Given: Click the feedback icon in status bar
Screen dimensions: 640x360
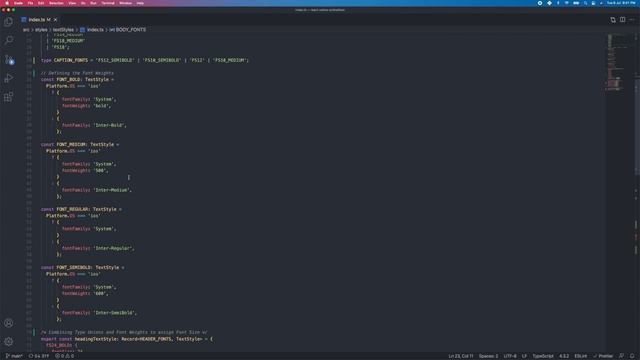Looking at the screenshot, I should 621,356.
